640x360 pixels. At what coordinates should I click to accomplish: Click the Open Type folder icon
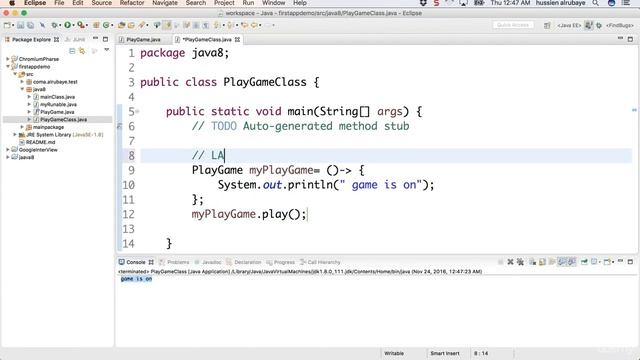[x=121, y=25]
